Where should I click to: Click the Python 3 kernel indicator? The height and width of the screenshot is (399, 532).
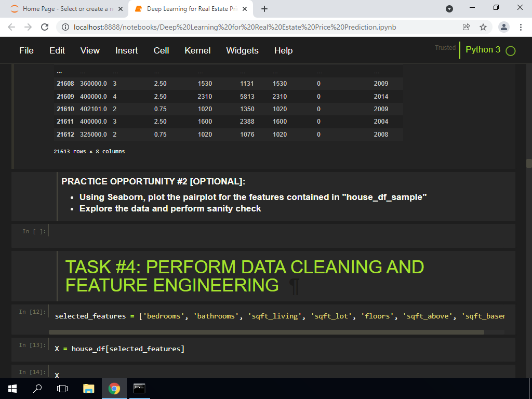pos(483,50)
